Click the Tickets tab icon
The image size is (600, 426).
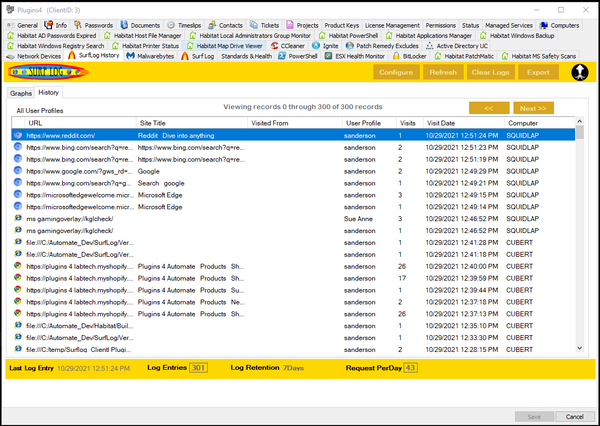click(254, 25)
